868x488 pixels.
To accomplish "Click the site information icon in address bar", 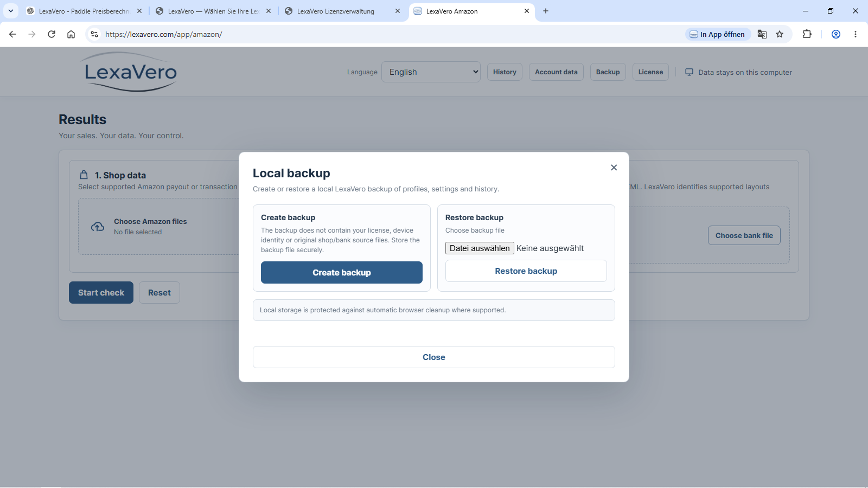I will 94,34.
